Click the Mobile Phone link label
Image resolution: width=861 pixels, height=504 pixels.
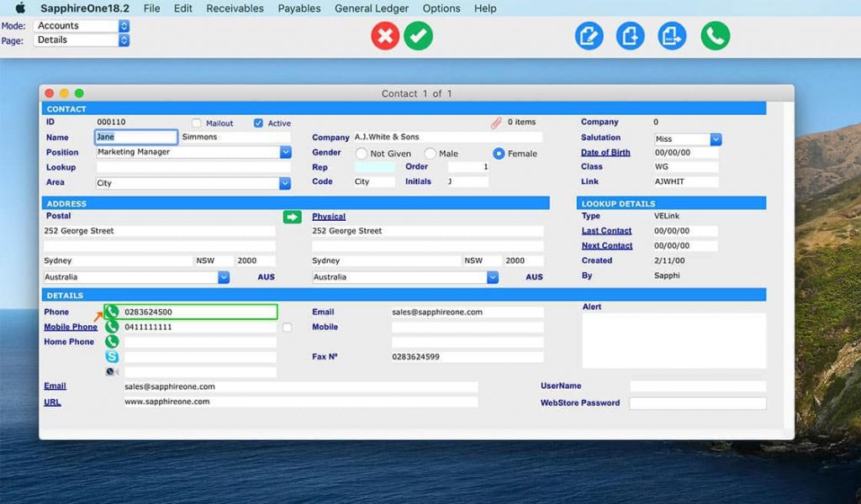[x=71, y=327]
